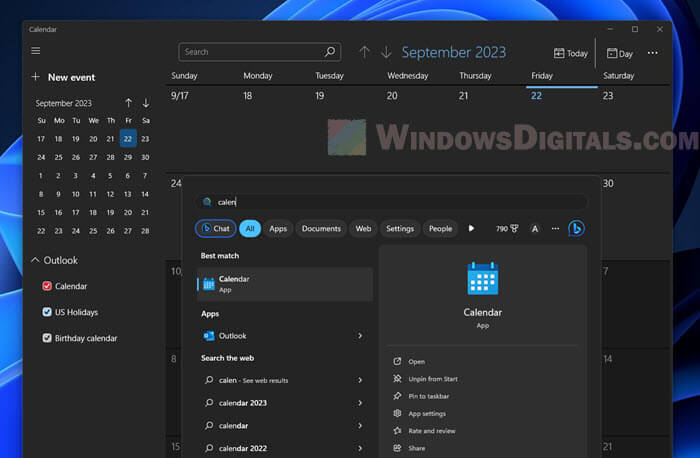Viewport: 700px width, 458px height.
Task: Click the Windows search text box
Action: point(392,202)
